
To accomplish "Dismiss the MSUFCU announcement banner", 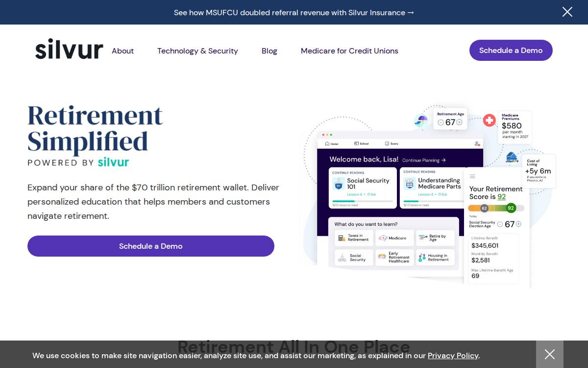I will [x=567, y=12].
